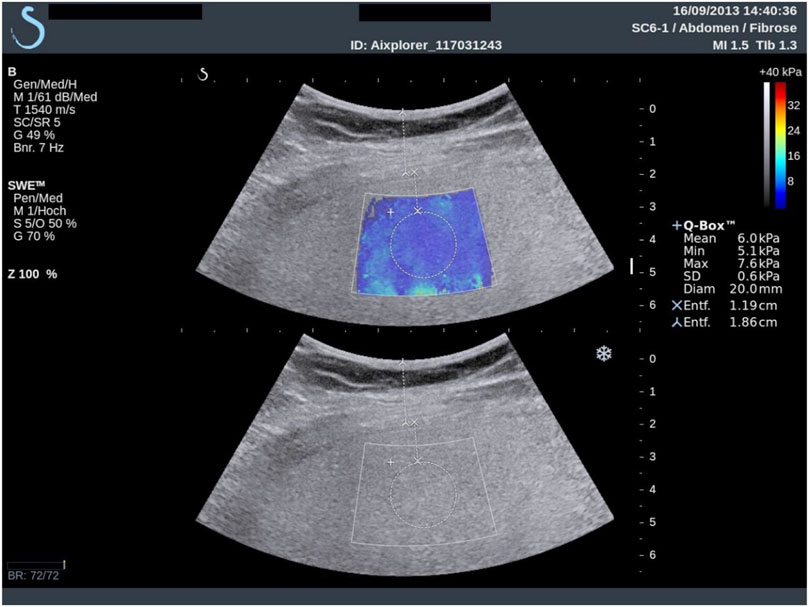This screenshot has height=607, width=809.
Task: Click the 24 label on the color scale
Action: 794,131
